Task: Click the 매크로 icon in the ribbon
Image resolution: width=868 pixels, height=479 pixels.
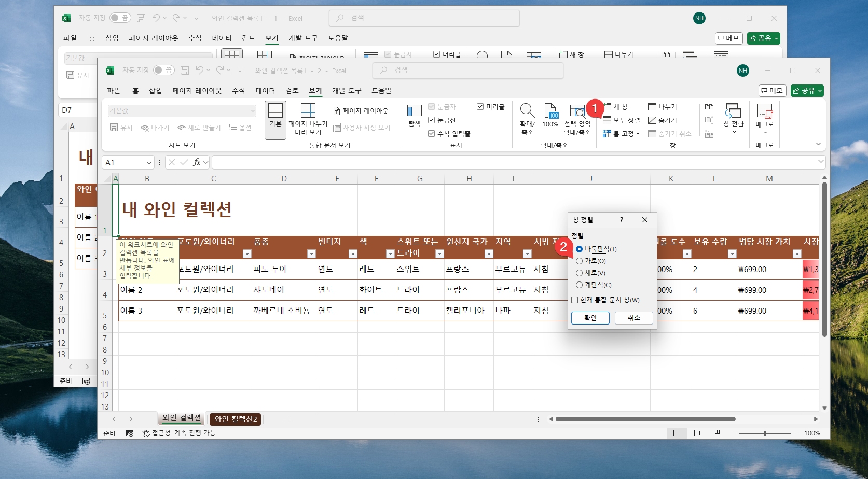Action: [x=765, y=119]
